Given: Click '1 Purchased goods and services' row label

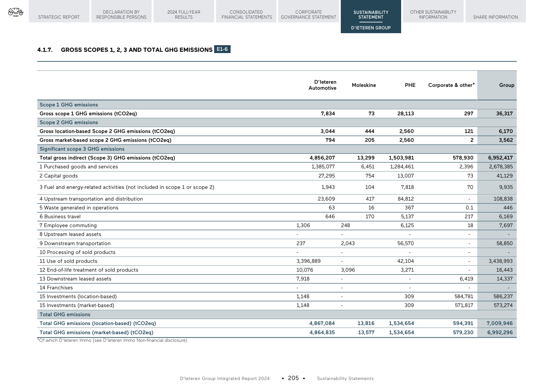Looking at the screenshot, I should pos(79,166).
